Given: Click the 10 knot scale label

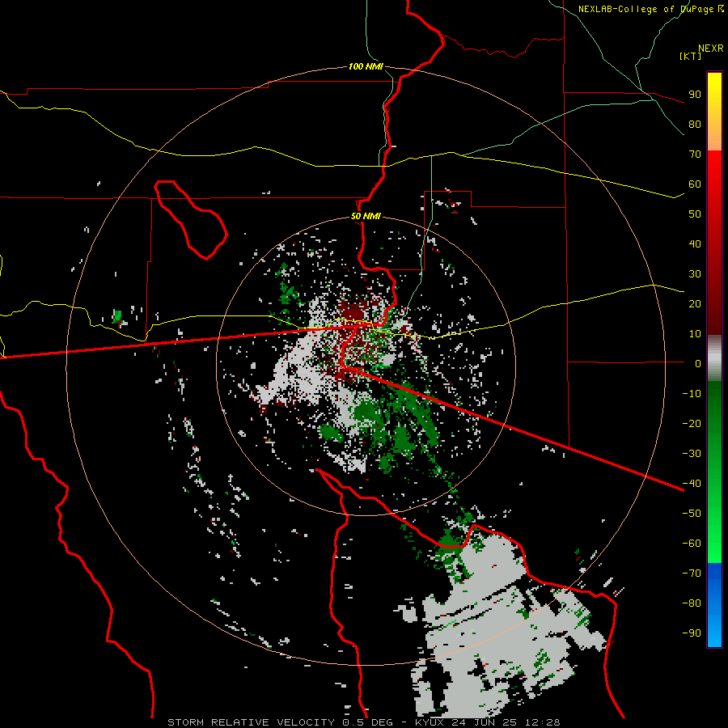Looking at the screenshot, I should pos(695,334).
